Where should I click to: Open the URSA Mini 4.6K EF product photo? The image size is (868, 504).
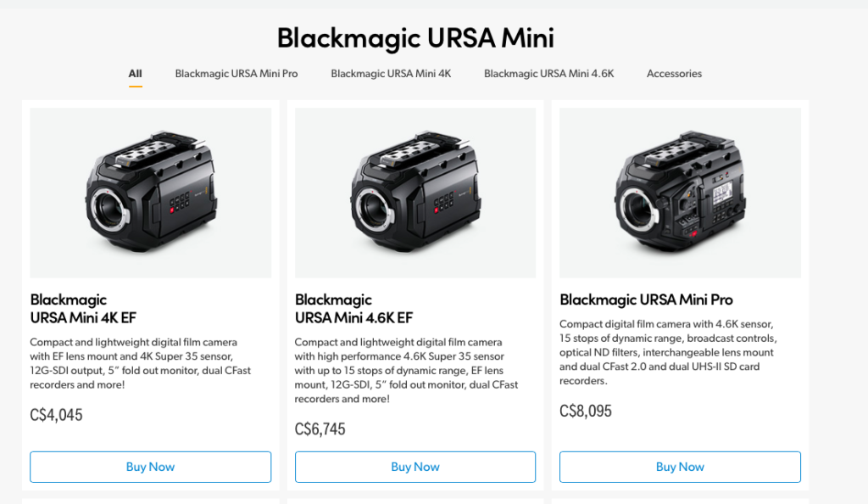[415, 193]
